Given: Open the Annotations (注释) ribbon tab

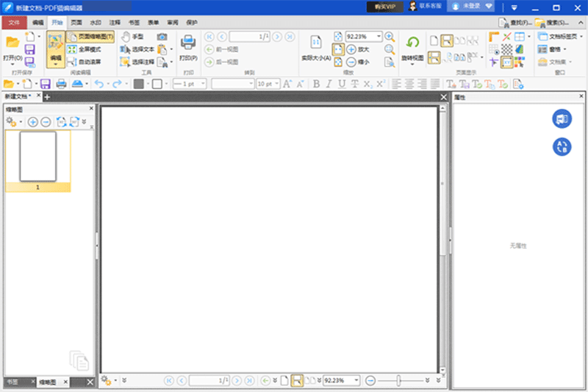Looking at the screenshot, I should 115,23.
